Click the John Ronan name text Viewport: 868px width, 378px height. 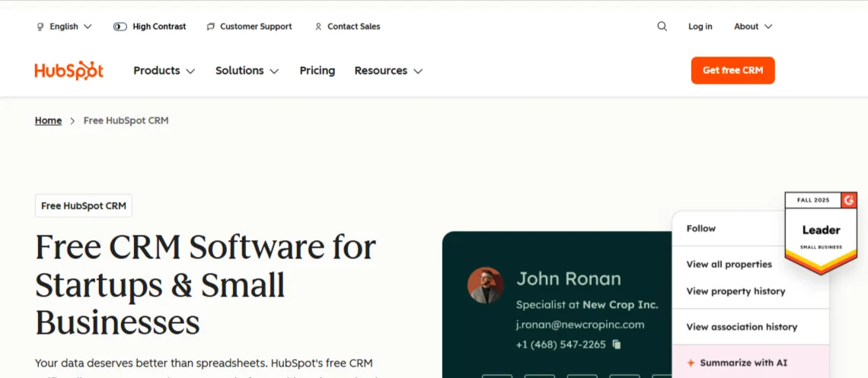pyautogui.click(x=569, y=278)
